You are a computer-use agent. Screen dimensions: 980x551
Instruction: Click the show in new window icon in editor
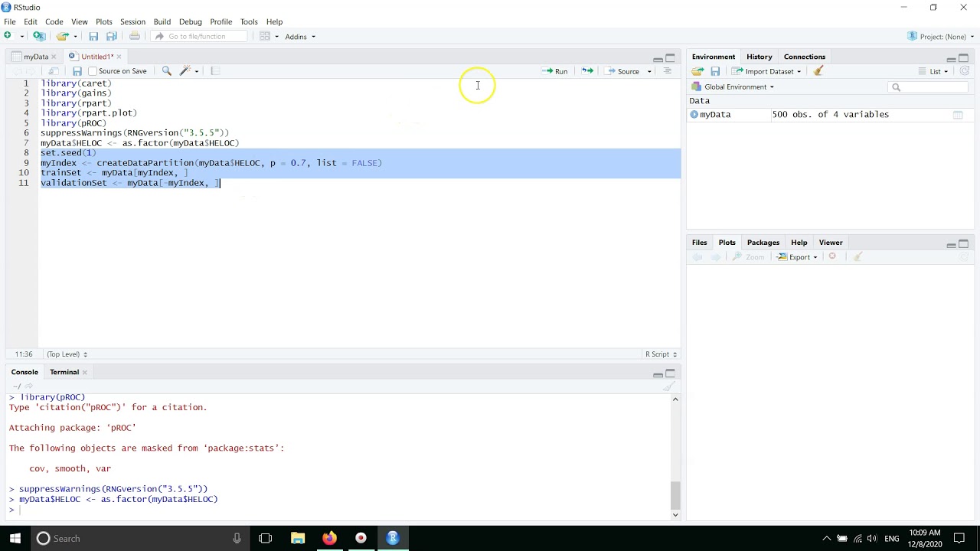click(54, 71)
